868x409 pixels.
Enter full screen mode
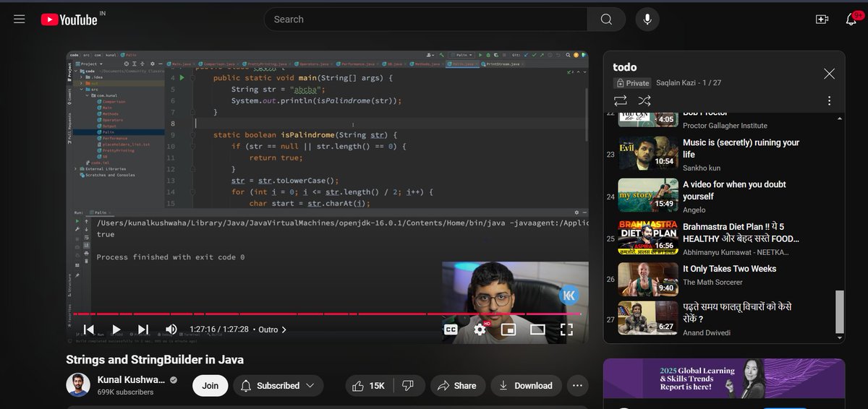pos(566,330)
